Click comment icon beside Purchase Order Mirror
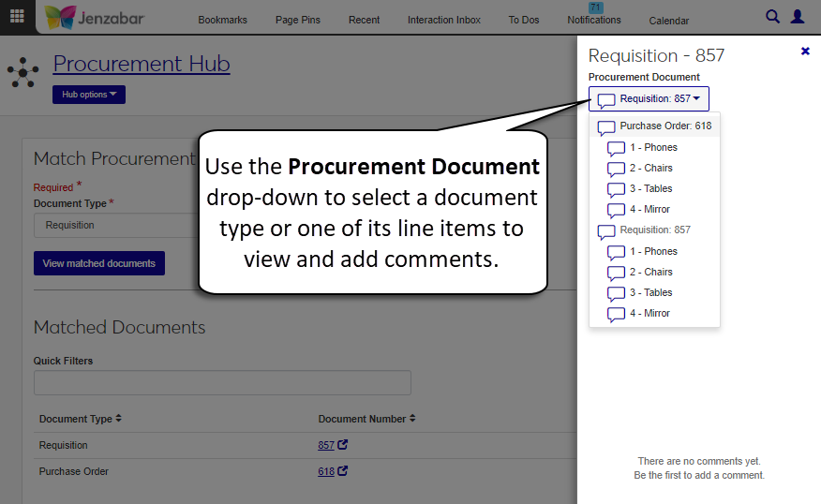This screenshot has height=504, width=821. [x=617, y=211]
